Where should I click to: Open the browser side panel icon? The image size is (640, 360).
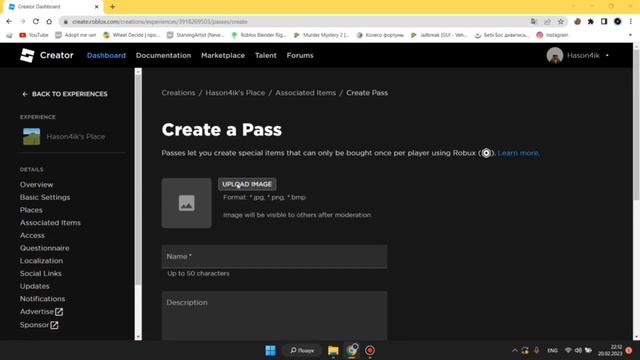tap(604, 21)
